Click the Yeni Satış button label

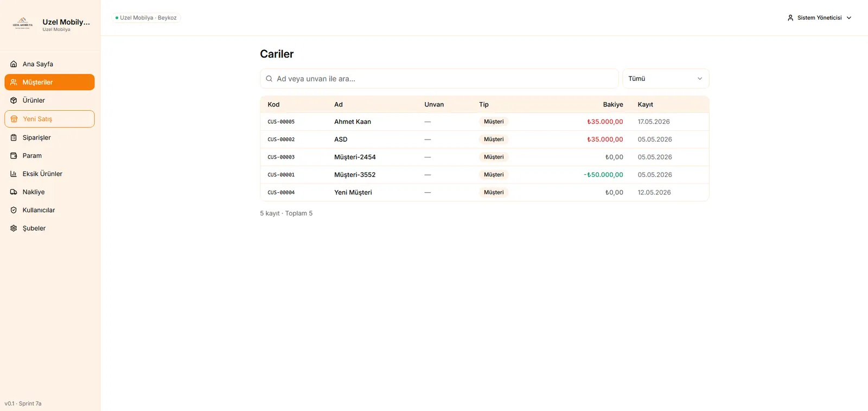click(37, 119)
